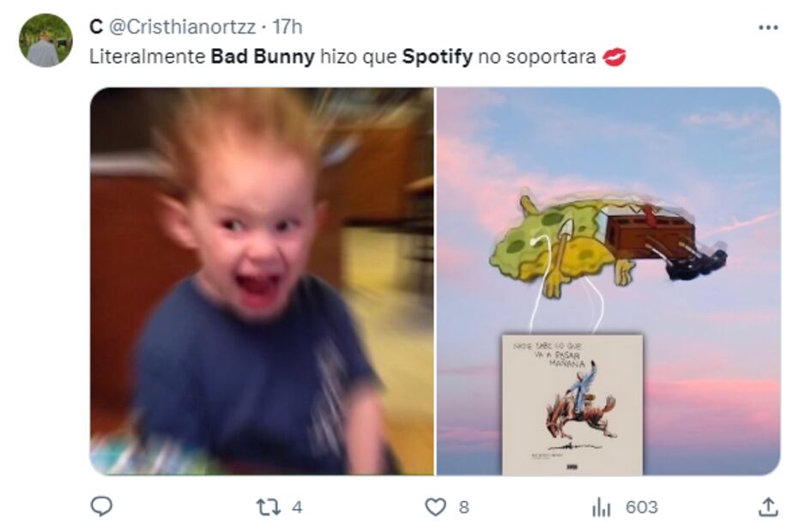Like the tweet with the heart icon
This screenshot has width=799, height=532.
click(x=435, y=507)
